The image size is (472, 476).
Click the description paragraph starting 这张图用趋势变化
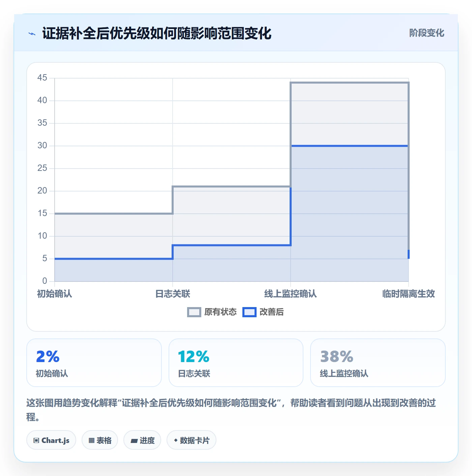[x=231, y=410]
